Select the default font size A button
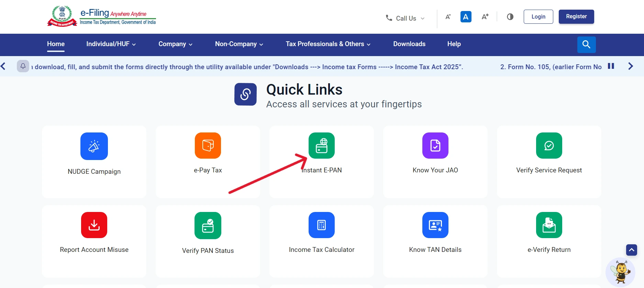 pos(466,17)
